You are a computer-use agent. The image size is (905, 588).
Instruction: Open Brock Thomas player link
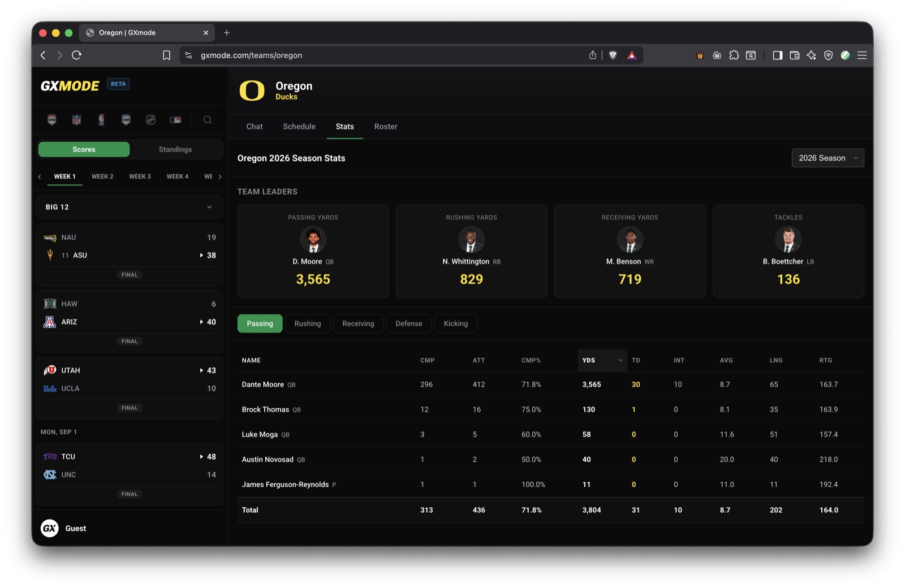click(265, 409)
